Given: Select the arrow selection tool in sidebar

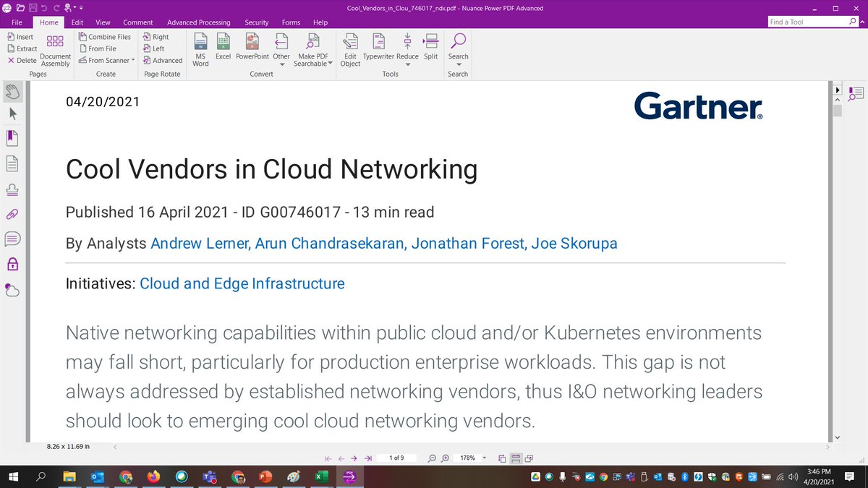Looking at the screenshot, I should tap(12, 114).
